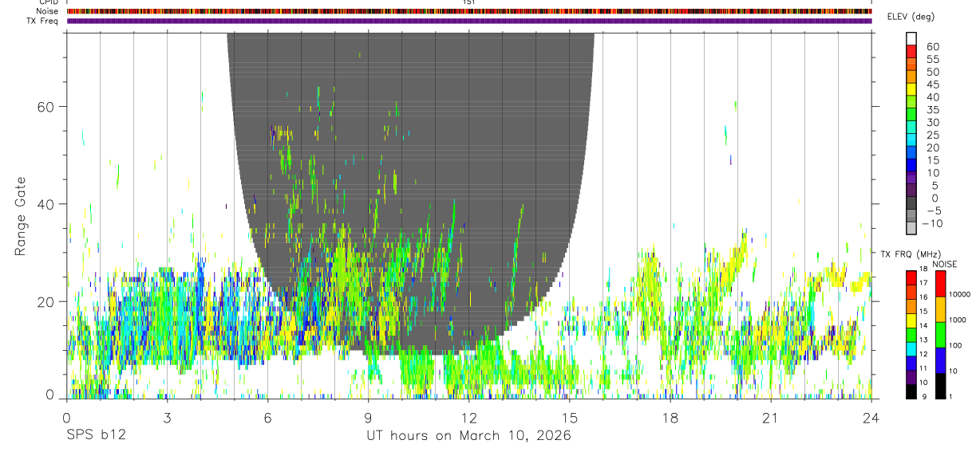Click the 21 tick on UT hours axis
The width and height of the screenshot is (980, 452).
pyautogui.click(x=771, y=418)
